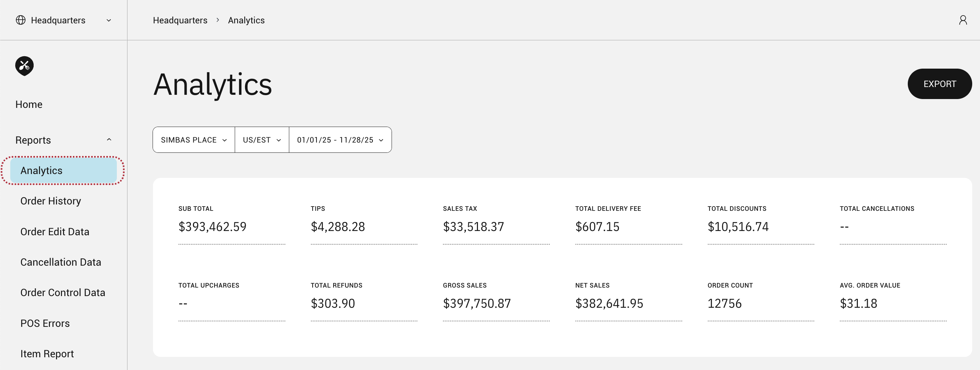Screen dimensions: 980x370
Task: Expand the Headquarters location switcher chevron
Action: pyautogui.click(x=109, y=20)
